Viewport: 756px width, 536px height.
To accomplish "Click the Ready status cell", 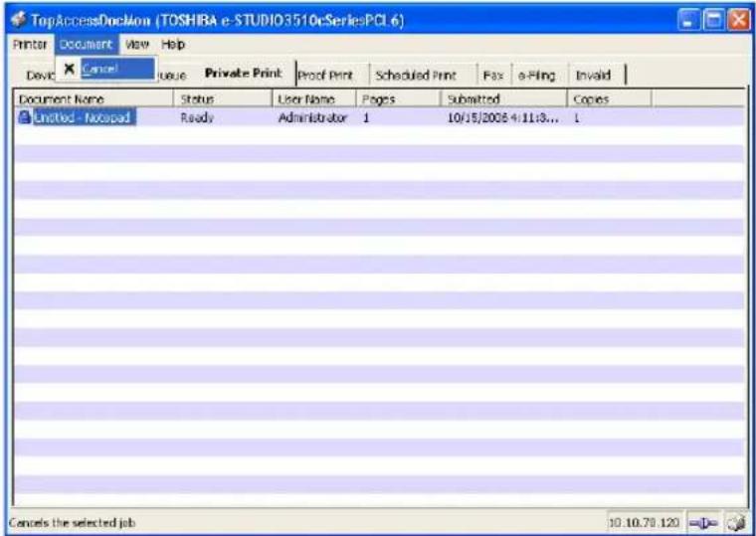I will [x=197, y=117].
